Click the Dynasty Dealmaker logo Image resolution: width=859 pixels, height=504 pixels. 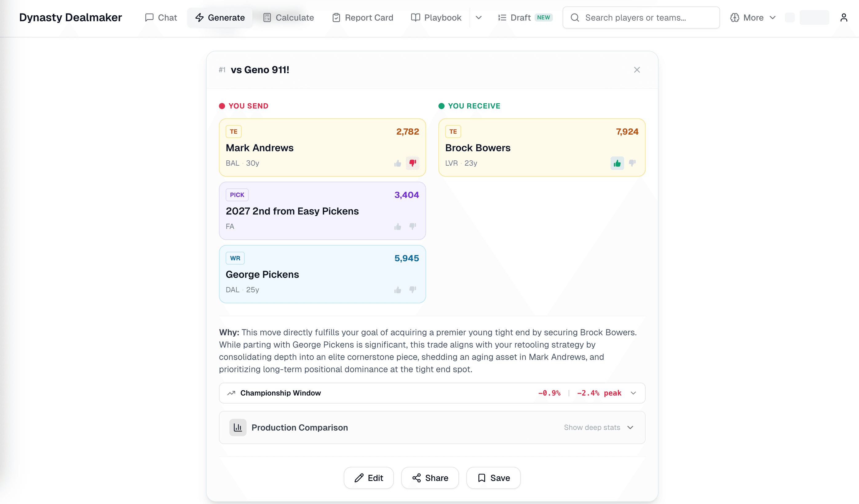(71, 18)
